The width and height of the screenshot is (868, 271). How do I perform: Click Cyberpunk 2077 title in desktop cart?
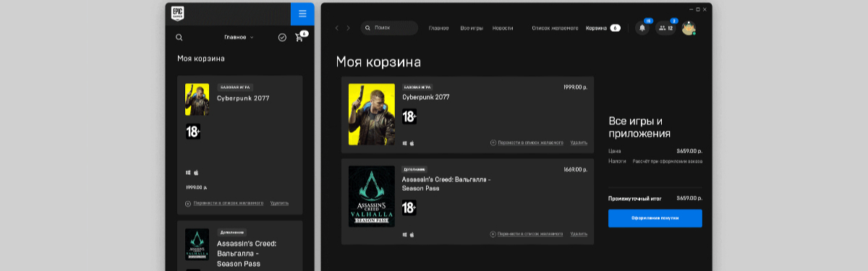click(x=426, y=96)
